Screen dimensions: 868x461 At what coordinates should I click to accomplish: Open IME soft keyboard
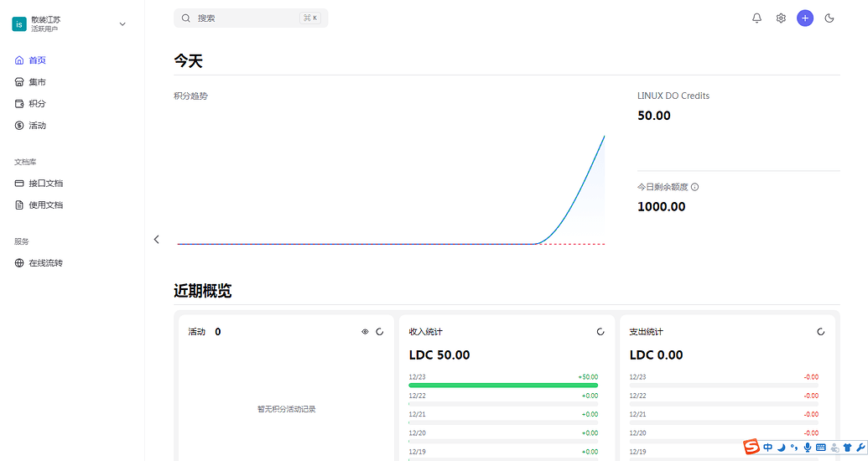[820, 447]
